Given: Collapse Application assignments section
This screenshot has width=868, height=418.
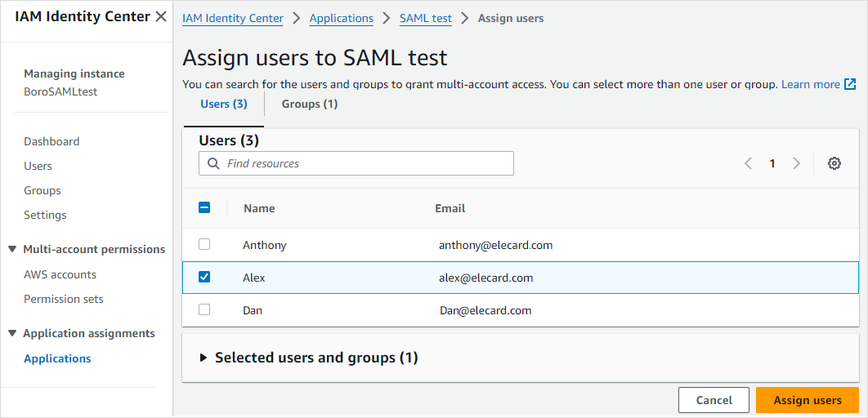Looking at the screenshot, I should 12,333.
